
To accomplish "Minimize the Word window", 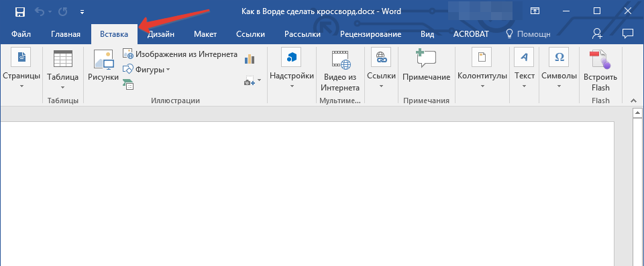I will [x=566, y=11].
